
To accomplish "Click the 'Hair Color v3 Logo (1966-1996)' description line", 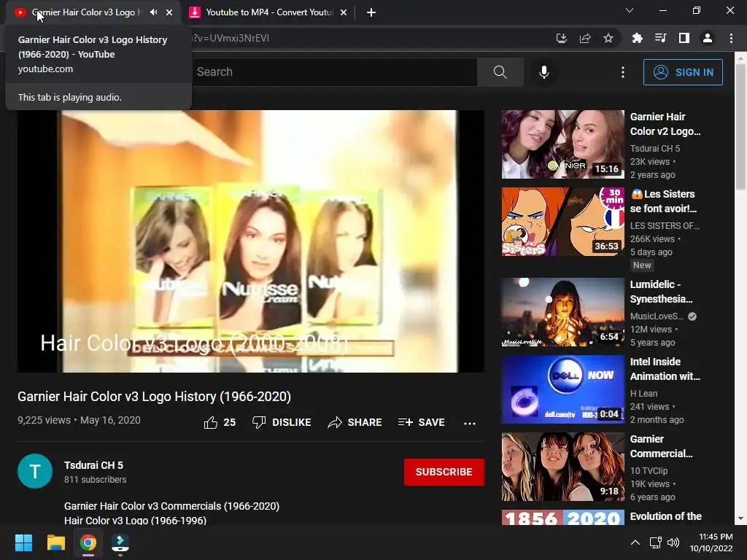I will point(135,521).
